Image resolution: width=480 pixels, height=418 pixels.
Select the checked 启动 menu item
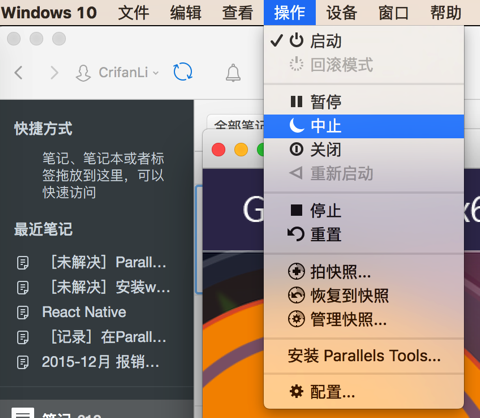pyautogui.click(x=364, y=41)
